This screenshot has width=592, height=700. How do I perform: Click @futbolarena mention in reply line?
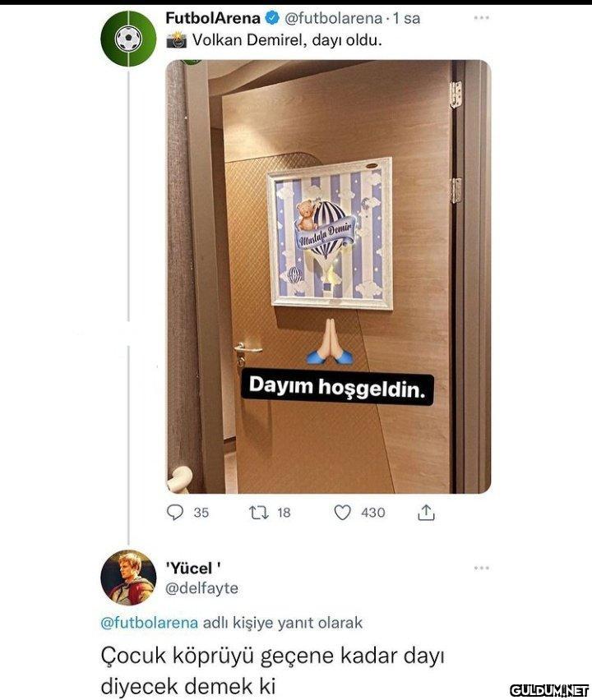tap(149, 622)
